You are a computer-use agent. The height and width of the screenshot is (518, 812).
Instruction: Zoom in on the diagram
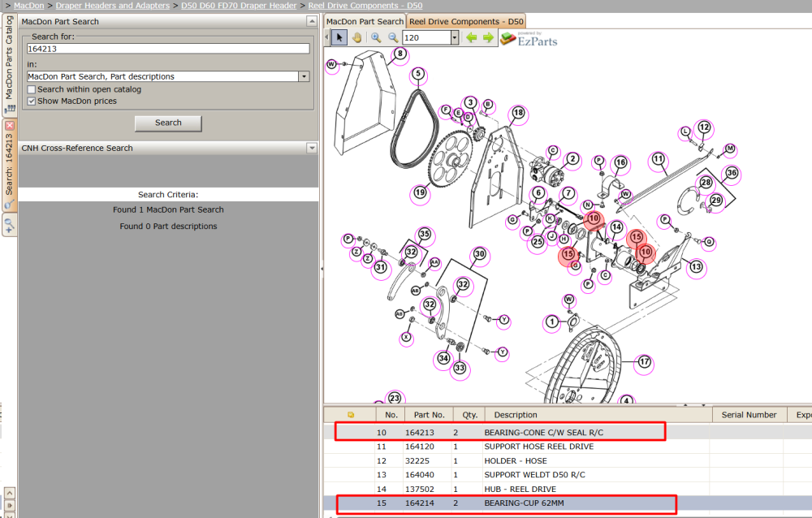[376, 37]
